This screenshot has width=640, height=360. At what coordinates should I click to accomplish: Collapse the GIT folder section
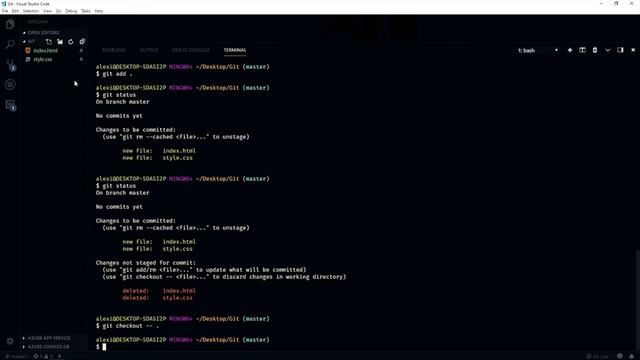tap(29, 42)
